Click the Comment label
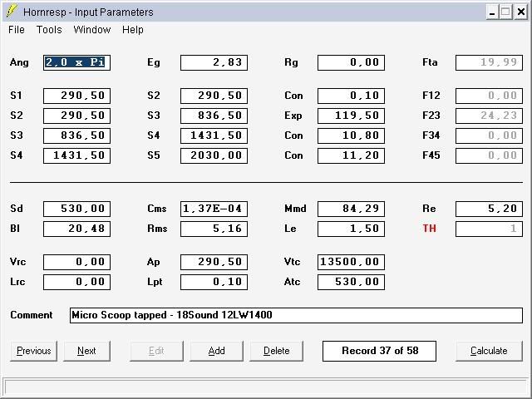 pos(32,315)
